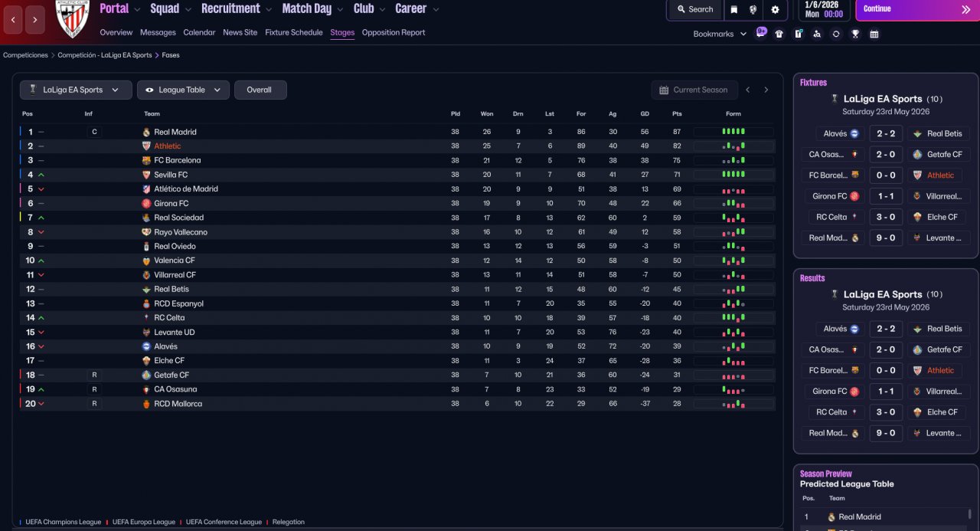This screenshot has height=531, width=980.
Task: Sort table by Won column header
Action: point(487,114)
